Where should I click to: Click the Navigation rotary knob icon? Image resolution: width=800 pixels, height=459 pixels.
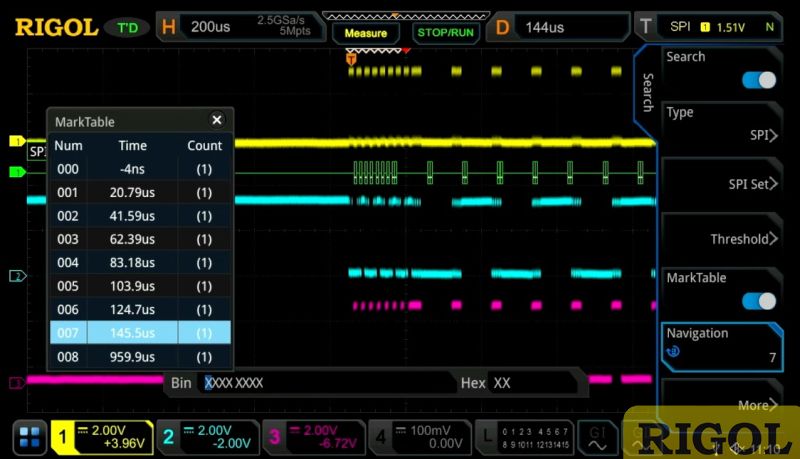673,351
